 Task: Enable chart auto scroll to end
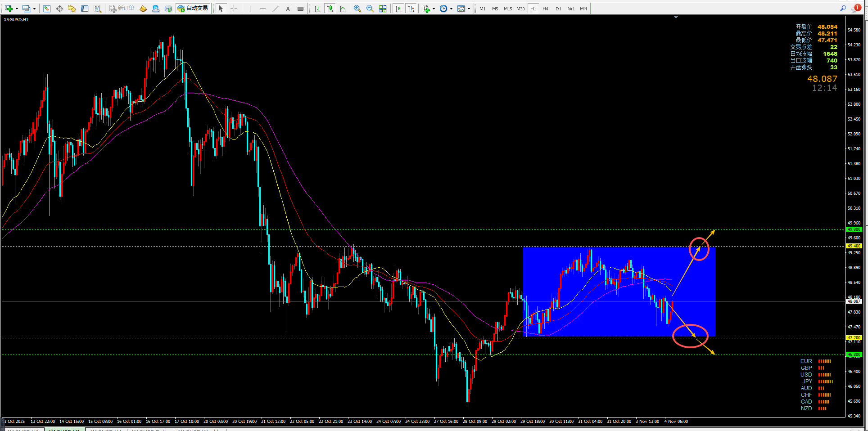tap(398, 9)
